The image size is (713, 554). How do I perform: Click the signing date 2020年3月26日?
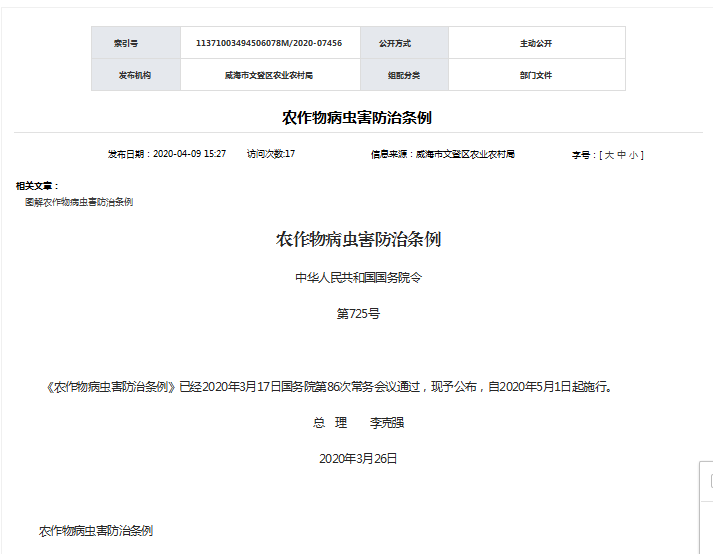(x=358, y=458)
